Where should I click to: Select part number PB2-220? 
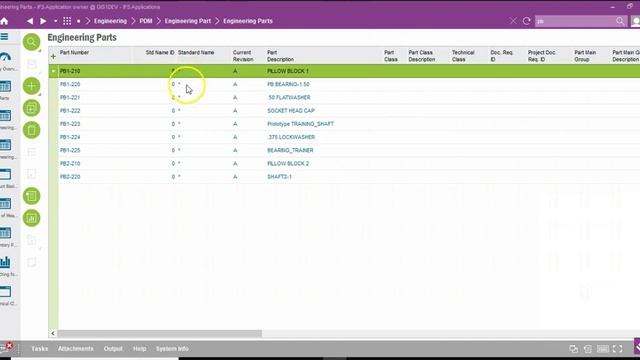click(x=70, y=177)
